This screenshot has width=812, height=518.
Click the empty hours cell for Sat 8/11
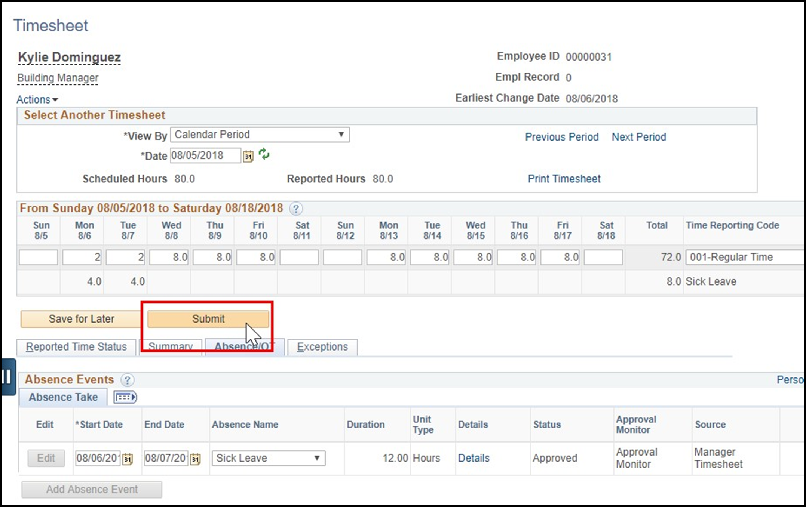(x=299, y=257)
